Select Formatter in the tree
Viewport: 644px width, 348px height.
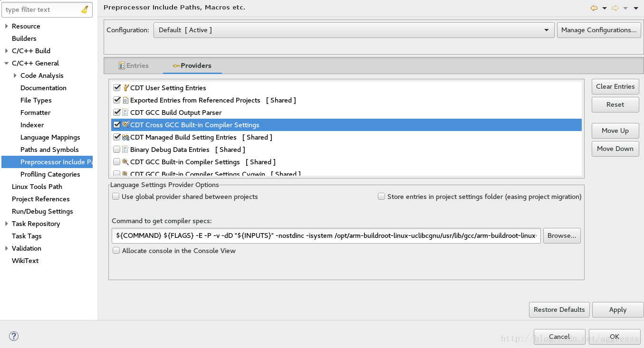click(x=35, y=113)
